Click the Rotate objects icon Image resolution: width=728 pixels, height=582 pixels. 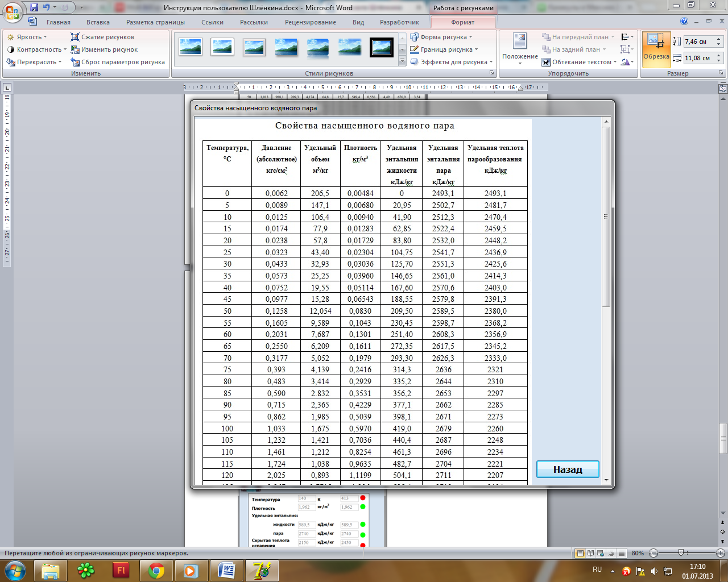point(627,62)
